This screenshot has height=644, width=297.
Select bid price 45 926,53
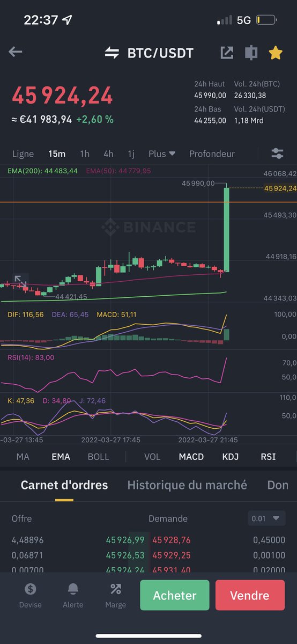point(125,555)
